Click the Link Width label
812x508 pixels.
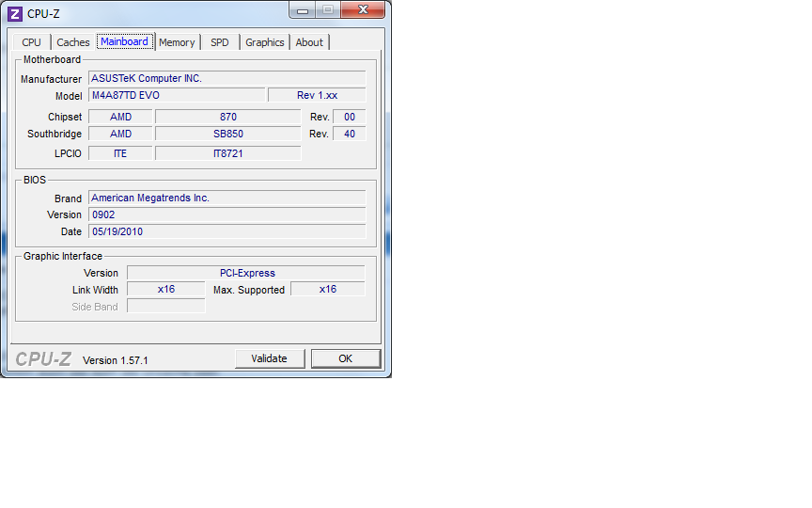click(x=95, y=290)
